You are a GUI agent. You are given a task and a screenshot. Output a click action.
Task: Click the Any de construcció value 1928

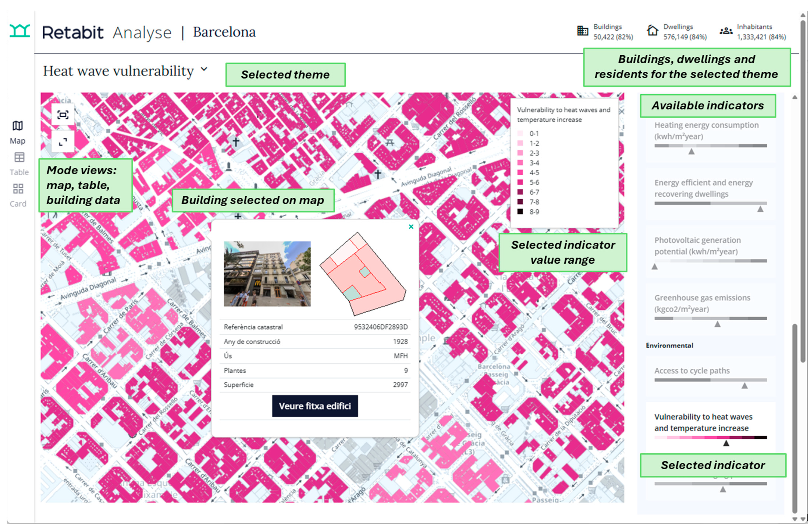point(401,342)
